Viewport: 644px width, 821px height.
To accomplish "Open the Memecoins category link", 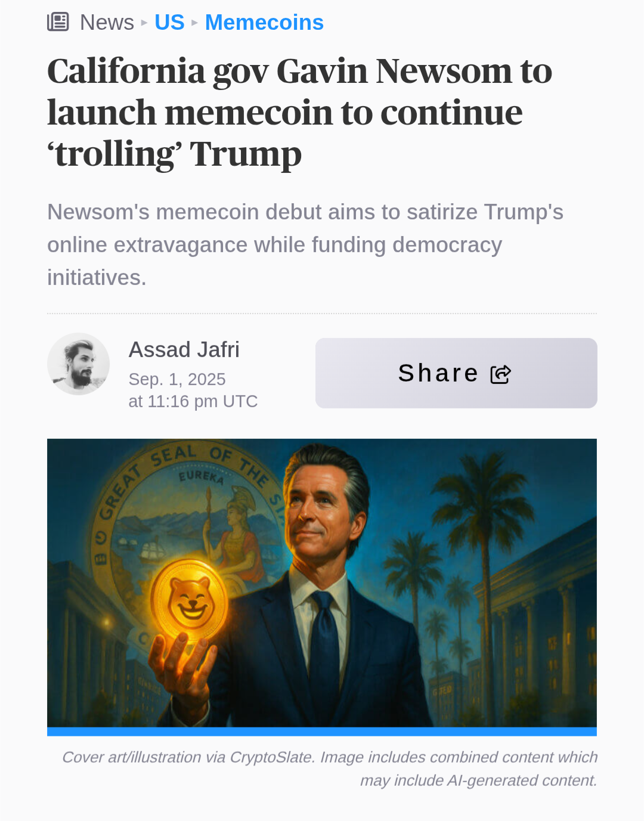I will coord(264,23).
